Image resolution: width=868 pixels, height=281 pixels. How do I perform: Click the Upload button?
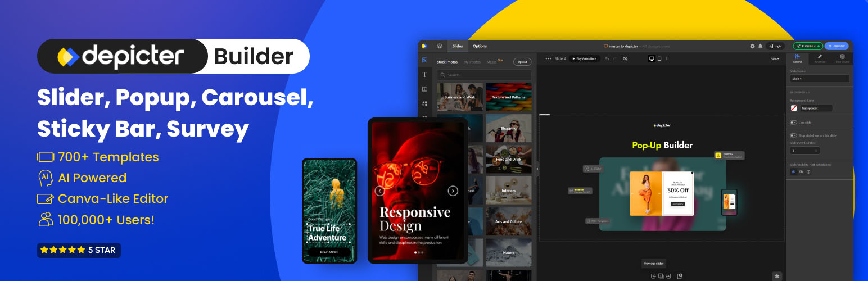(522, 62)
